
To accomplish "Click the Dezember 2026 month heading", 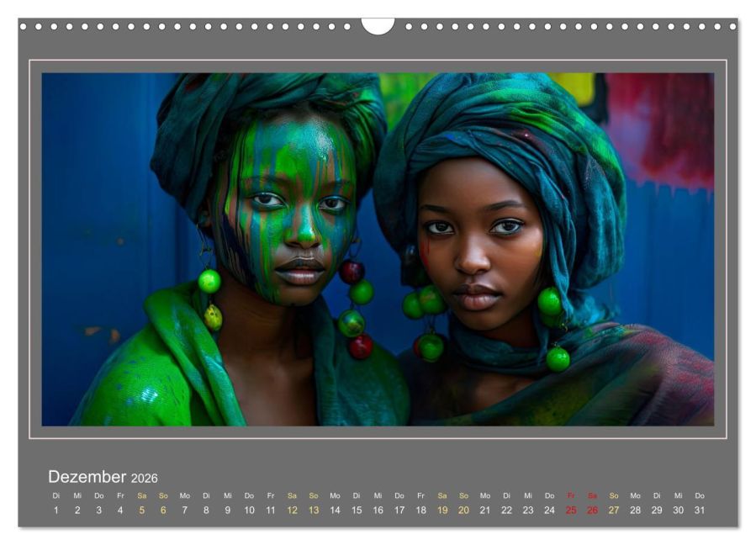I will (x=103, y=477).
